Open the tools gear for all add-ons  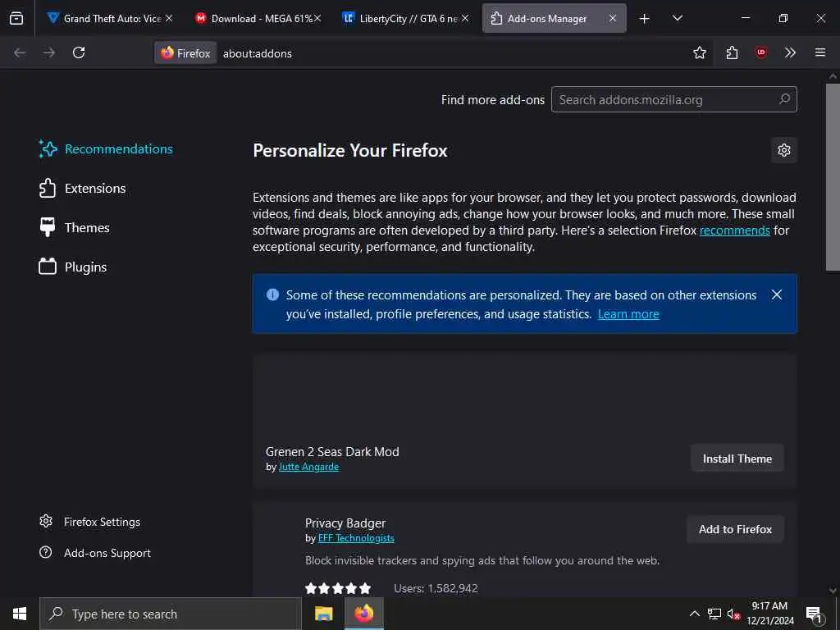[783, 150]
